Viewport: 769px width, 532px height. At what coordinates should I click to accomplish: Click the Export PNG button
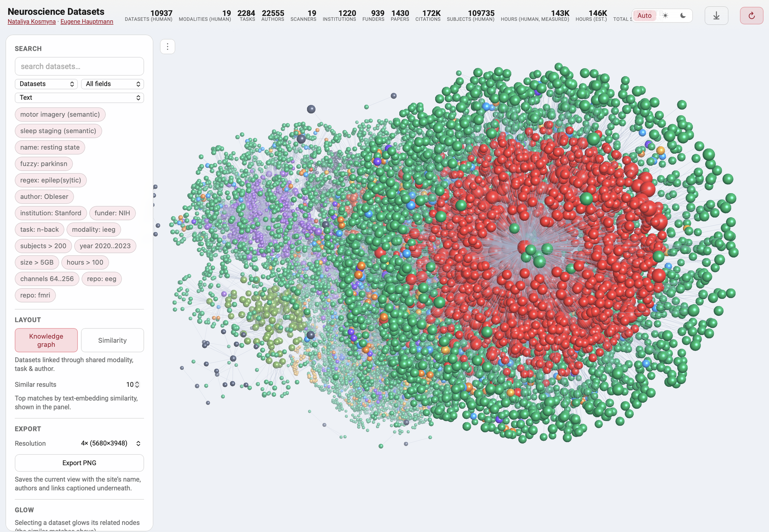79,463
